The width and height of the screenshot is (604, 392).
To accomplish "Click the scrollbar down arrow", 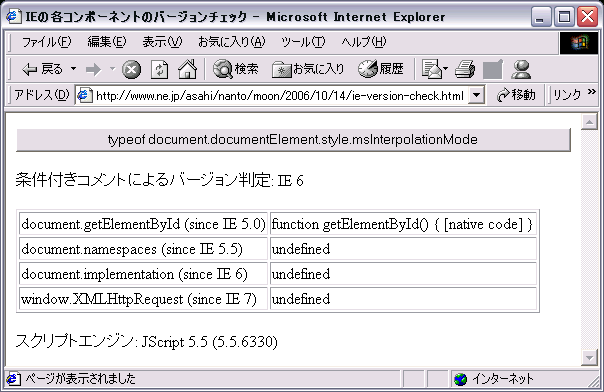I will pos(589,357).
